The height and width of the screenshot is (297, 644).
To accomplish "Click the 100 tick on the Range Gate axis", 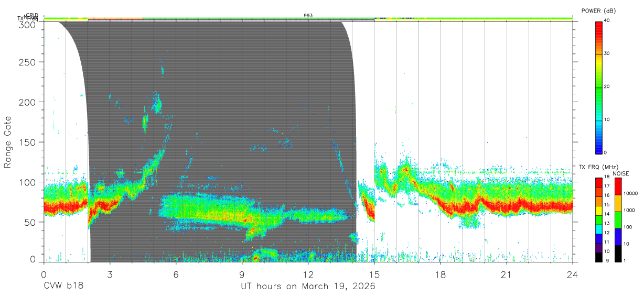I will (28, 182).
